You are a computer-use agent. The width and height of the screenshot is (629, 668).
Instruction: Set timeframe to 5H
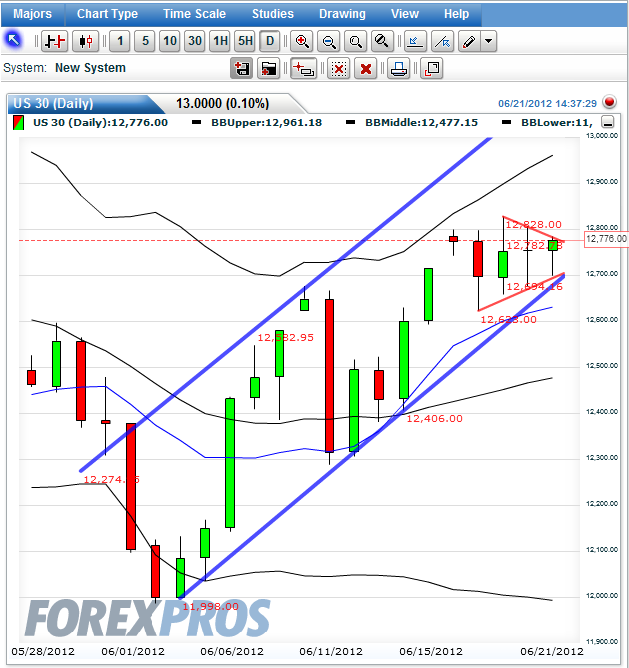click(245, 41)
